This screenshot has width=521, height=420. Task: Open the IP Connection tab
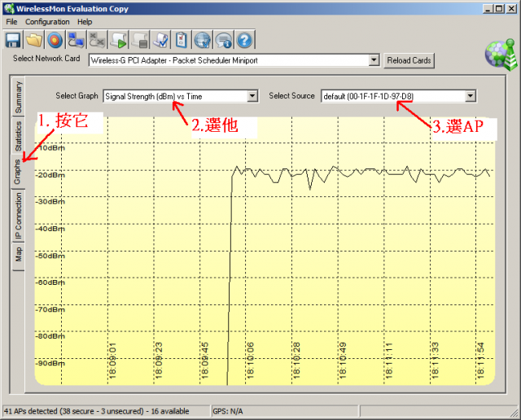click(x=18, y=216)
